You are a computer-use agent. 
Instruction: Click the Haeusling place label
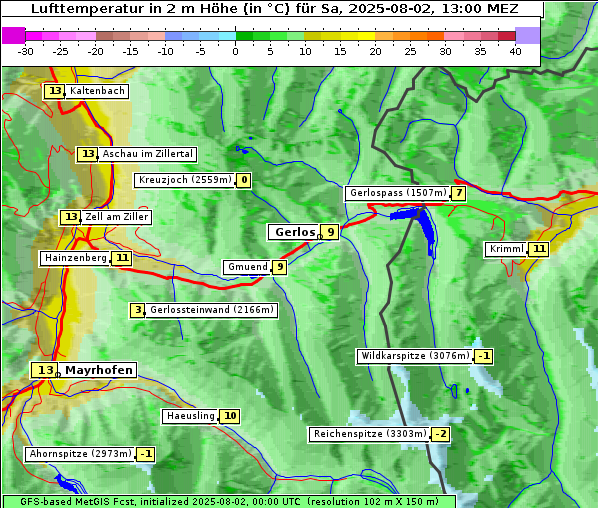click(190, 416)
